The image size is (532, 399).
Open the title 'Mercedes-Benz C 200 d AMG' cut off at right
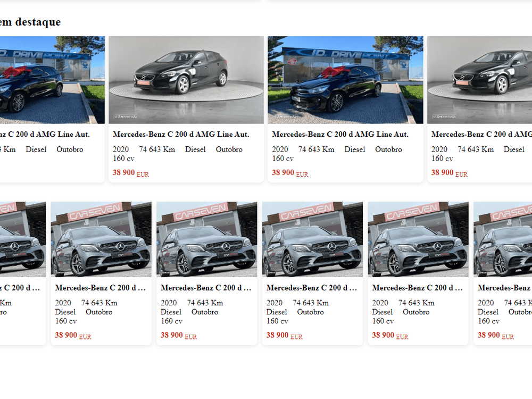(x=481, y=135)
